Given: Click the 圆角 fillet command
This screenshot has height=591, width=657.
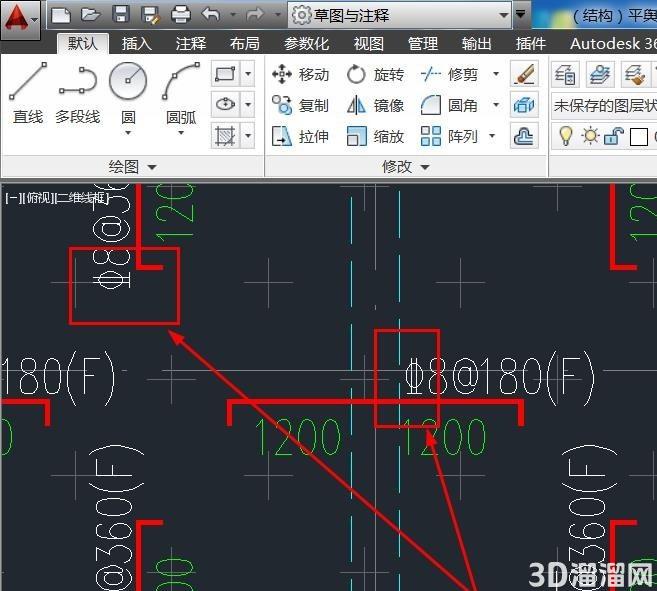Looking at the screenshot, I should [449, 105].
